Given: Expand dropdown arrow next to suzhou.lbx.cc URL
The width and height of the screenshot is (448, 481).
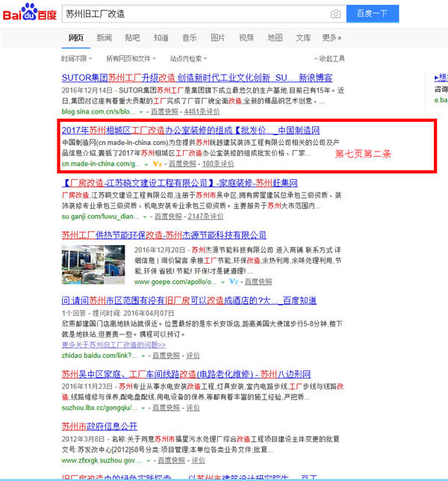Looking at the screenshot, I should pos(143,409).
